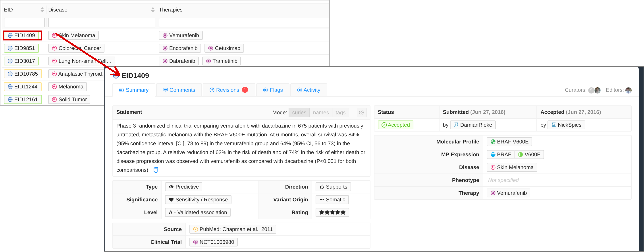Open the Activity tab
644x252 pixels.
pyautogui.click(x=309, y=90)
